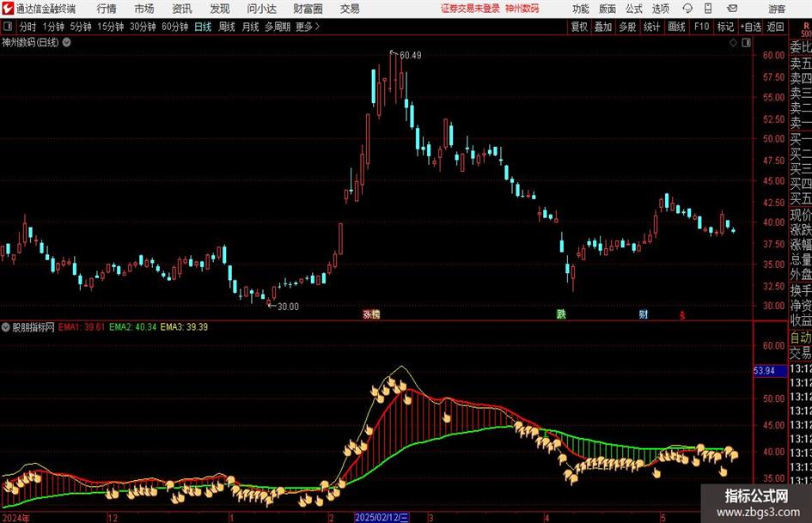This screenshot has width=812, height=523.
Task: Open the mobile phone icon in title bar
Action: [708, 9]
